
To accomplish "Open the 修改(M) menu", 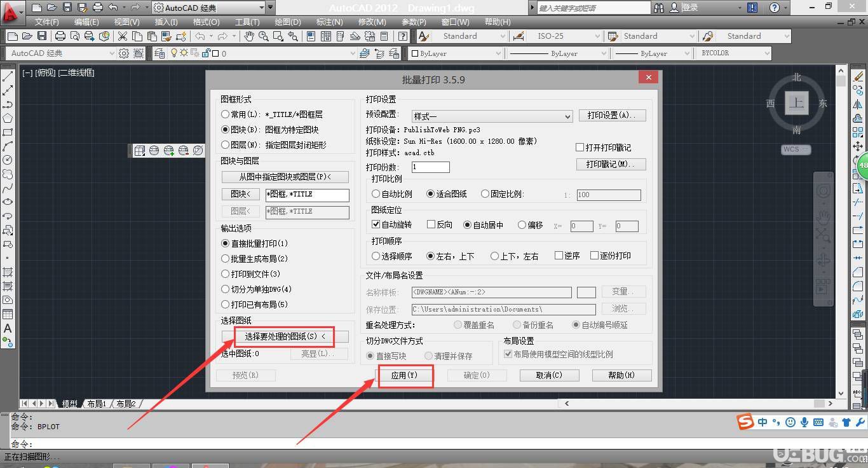I will pyautogui.click(x=372, y=22).
